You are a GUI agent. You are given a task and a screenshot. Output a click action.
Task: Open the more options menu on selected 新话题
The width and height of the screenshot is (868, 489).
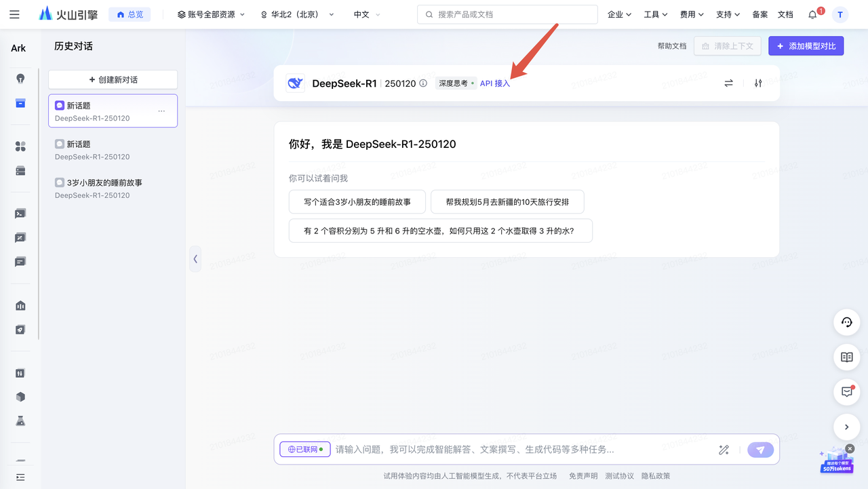(161, 111)
